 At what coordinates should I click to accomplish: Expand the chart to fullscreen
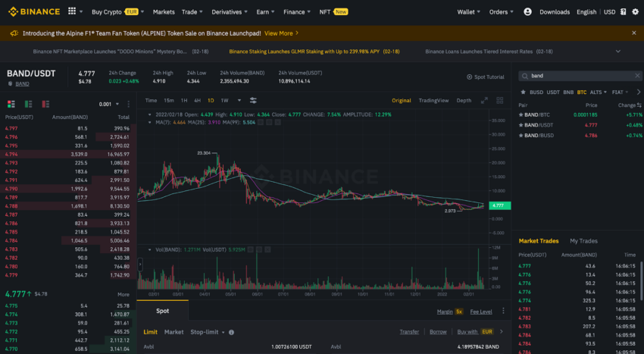click(x=483, y=100)
